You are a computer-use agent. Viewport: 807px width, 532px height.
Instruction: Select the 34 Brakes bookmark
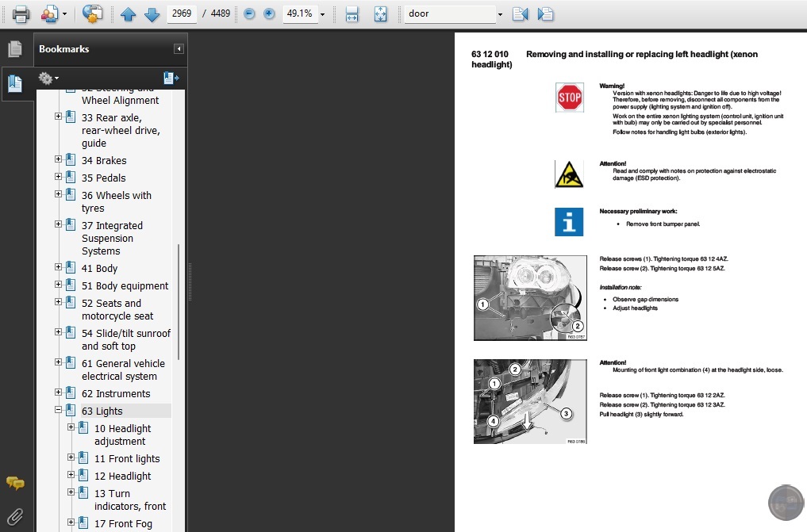104,161
